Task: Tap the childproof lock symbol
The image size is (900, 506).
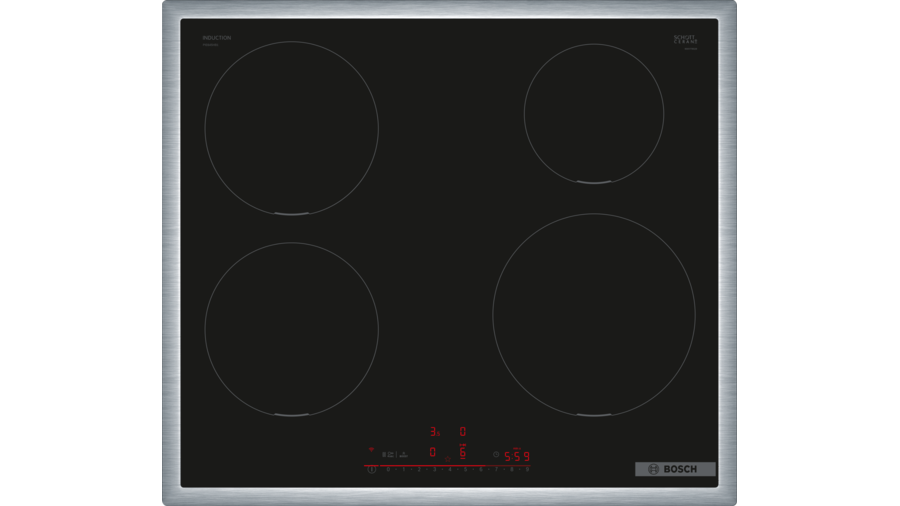Action: pyautogui.click(x=384, y=454)
